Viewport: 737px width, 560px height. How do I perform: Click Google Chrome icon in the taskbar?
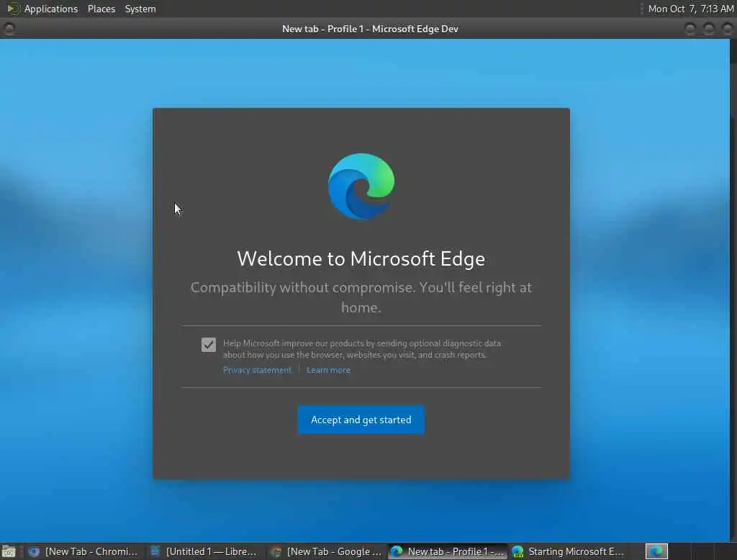276,551
